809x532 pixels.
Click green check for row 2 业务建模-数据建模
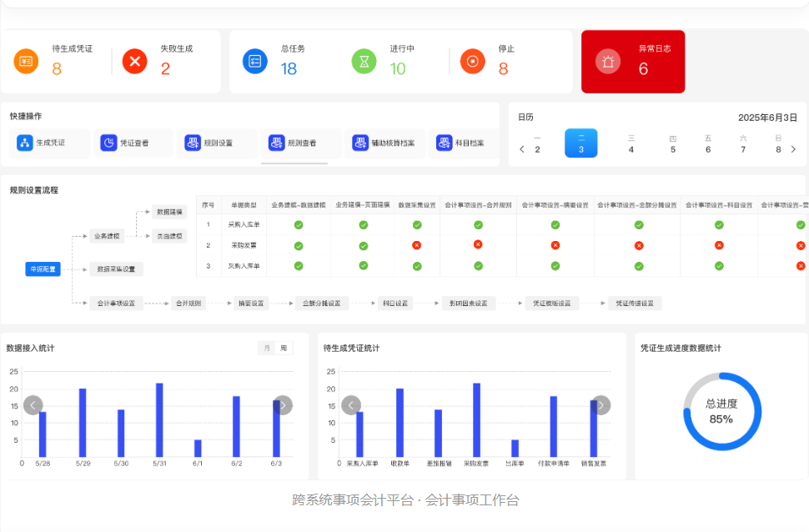[299, 246]
